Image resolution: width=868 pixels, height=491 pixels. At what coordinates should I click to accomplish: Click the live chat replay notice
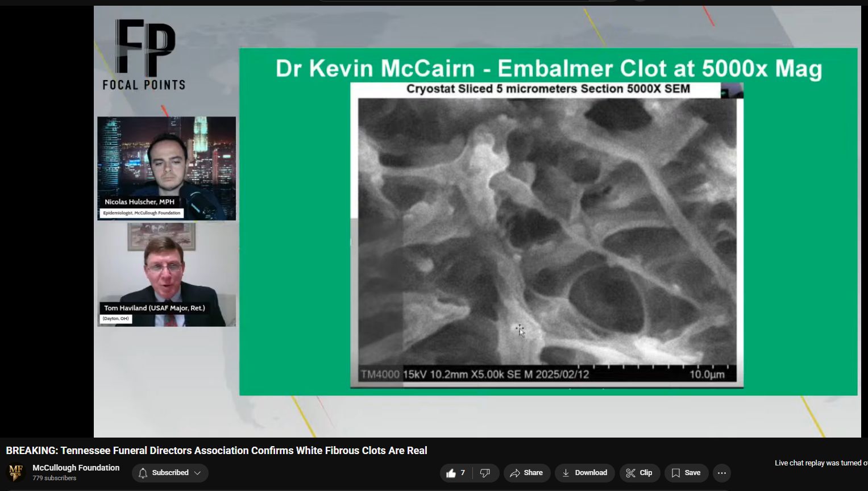coord(821,463)
